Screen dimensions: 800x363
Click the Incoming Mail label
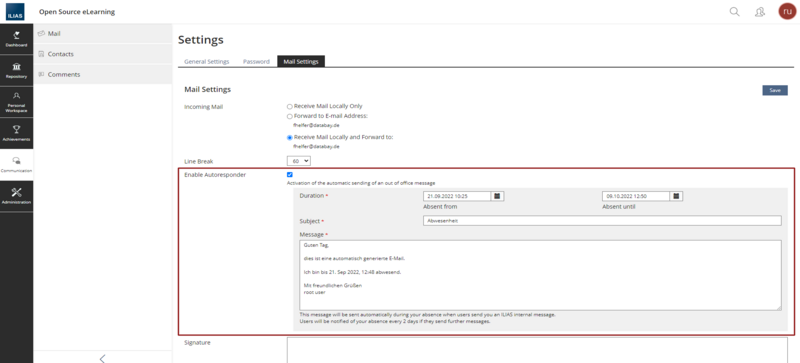click(x=204, y=107)
